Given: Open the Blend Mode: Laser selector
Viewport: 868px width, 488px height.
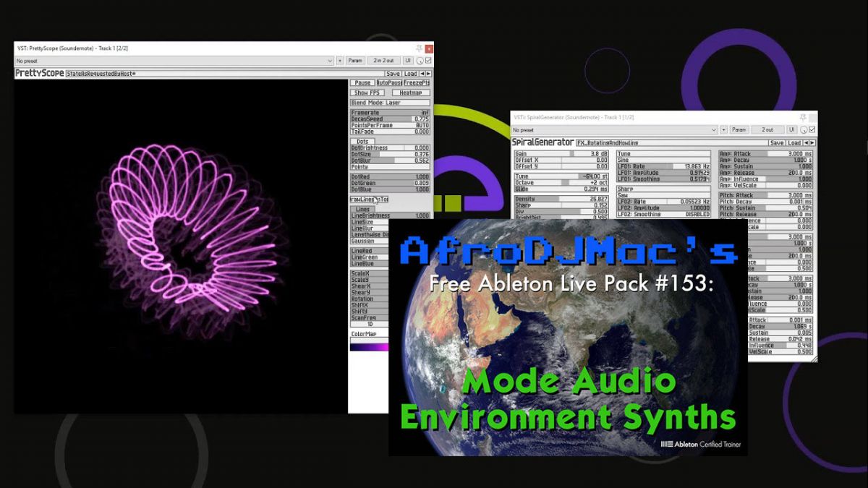Looking at the screenshot, I should [391, 103].
